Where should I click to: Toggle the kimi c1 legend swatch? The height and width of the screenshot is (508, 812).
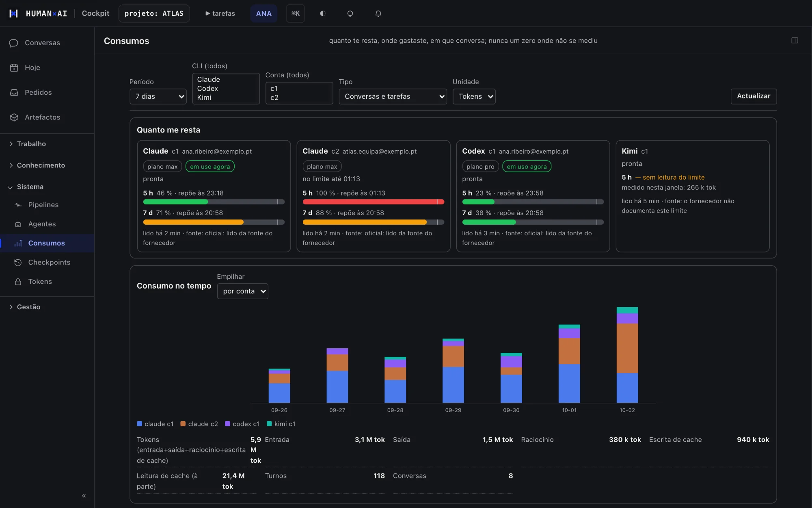(x=269, y=424)
